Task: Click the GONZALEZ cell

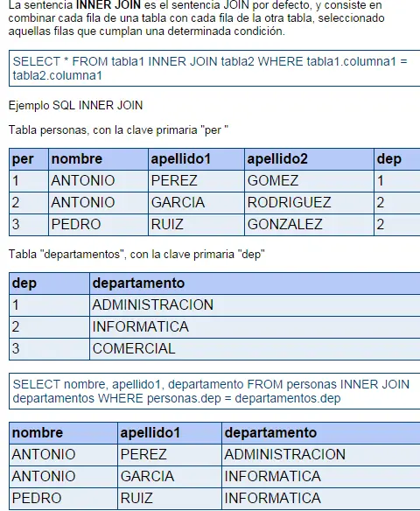Action: (309, 225)
